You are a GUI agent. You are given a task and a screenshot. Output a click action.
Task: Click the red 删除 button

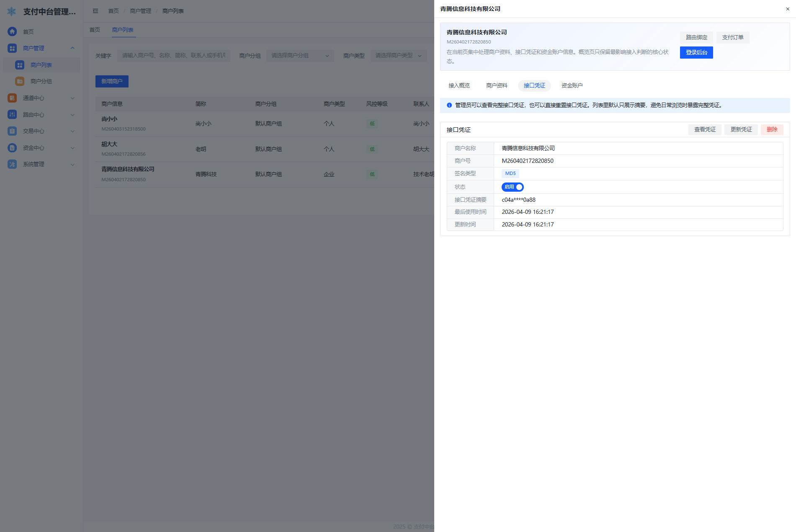[772, 130]
